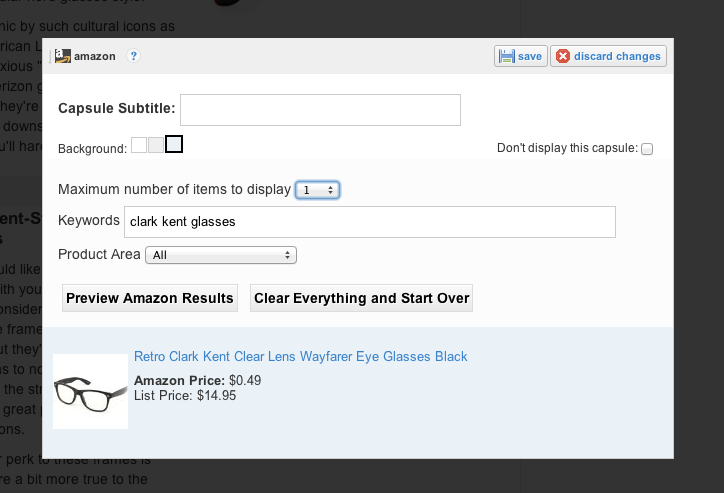The image size is (724, 493).
Task: Select the gray background swatch
Action: pos(155,145)
